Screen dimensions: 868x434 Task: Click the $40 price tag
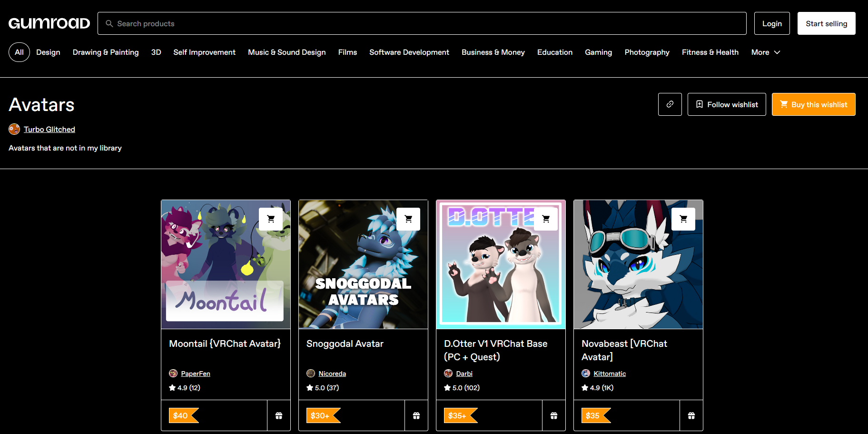click(183, 415)
